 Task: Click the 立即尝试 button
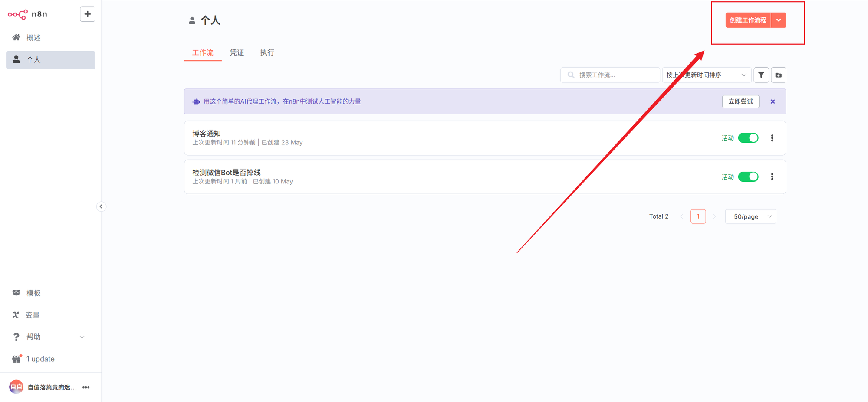[x=740, y=101]
